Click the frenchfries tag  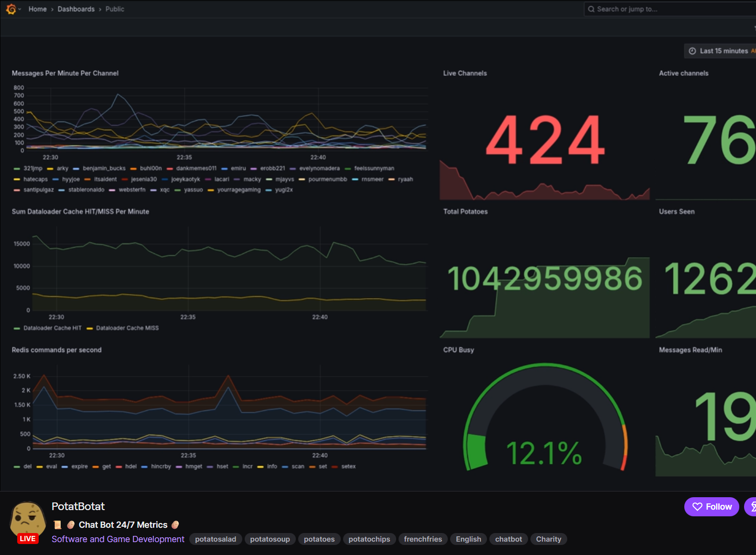(423, 539)
